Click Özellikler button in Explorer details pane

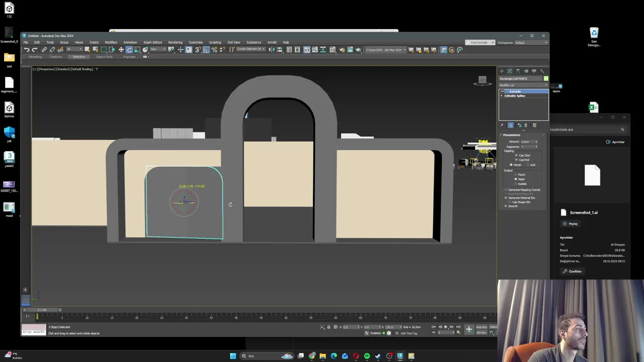(573, 271)
